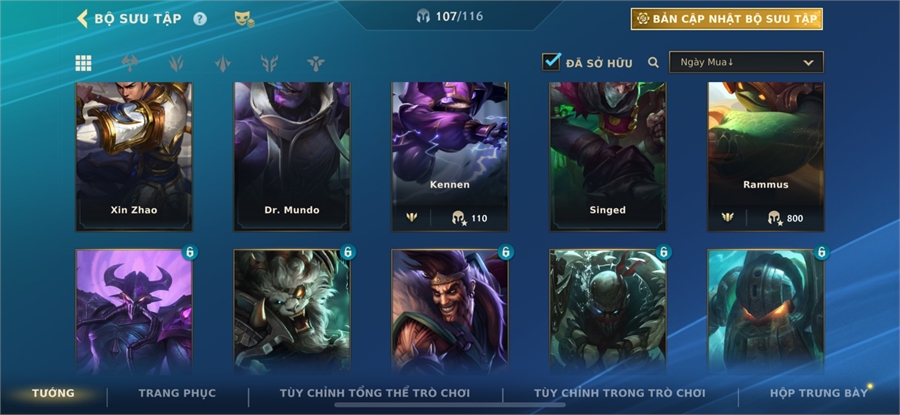Filter by the last role icon in the row
900x415 pixels.
pyautogui.click(x=316, y=63)
